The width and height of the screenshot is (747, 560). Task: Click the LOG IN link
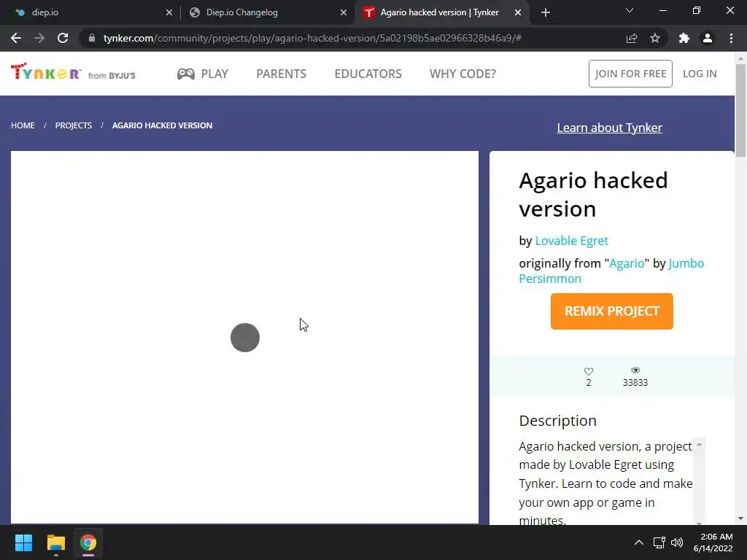click(x=700, y=74)
